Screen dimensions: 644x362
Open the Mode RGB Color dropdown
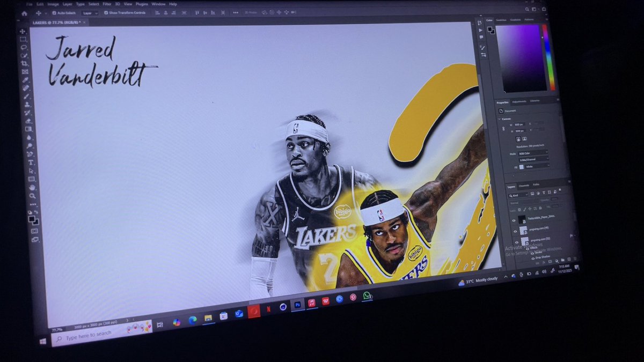pyautogui.click(x=533, y=153)
